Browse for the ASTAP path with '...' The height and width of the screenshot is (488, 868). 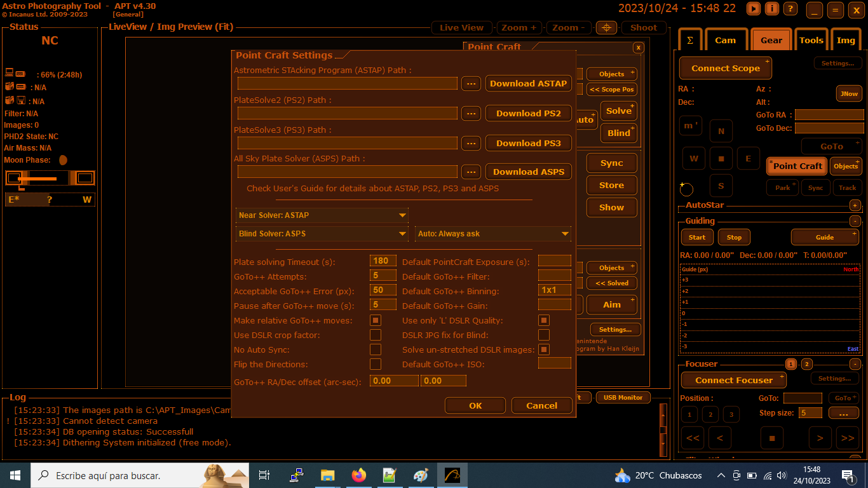[x=470, y=83]
